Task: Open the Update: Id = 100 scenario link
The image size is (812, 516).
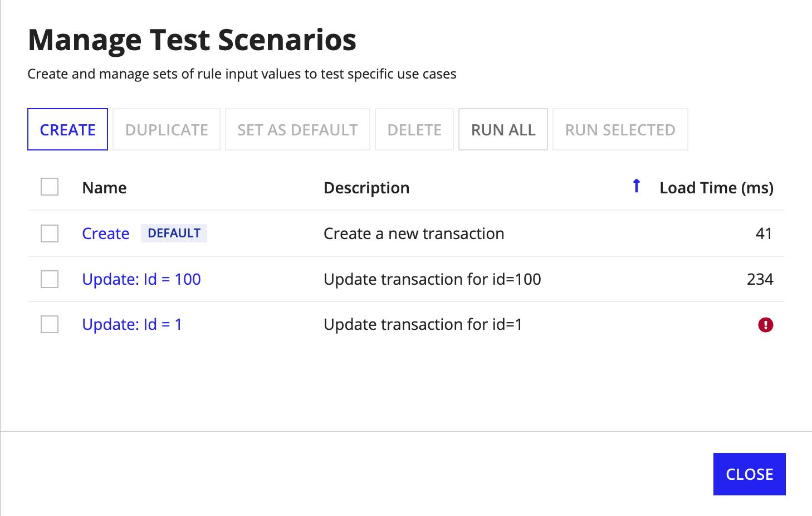Action: pyautogui.click(x=141, y=279)
